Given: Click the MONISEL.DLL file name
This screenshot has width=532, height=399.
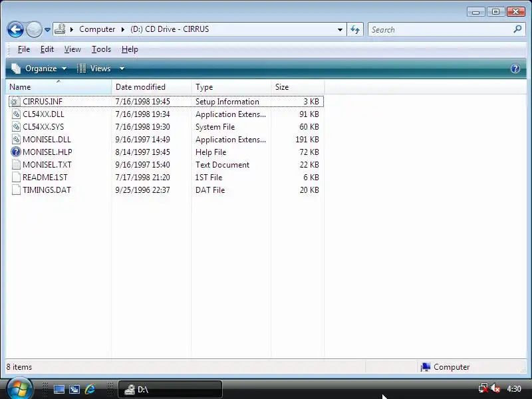Looking at the screenshot, I should (47, 139).
